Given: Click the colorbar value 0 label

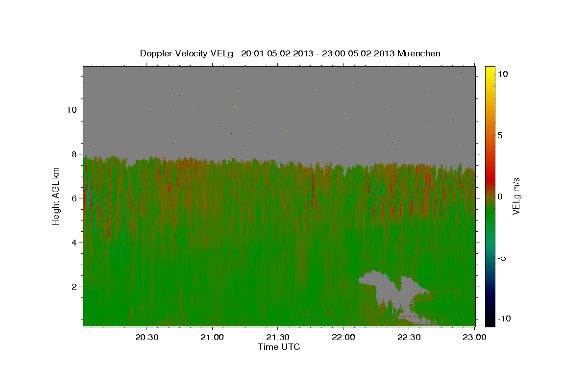Looking at the screenshot, I should [x=500, y=196].
